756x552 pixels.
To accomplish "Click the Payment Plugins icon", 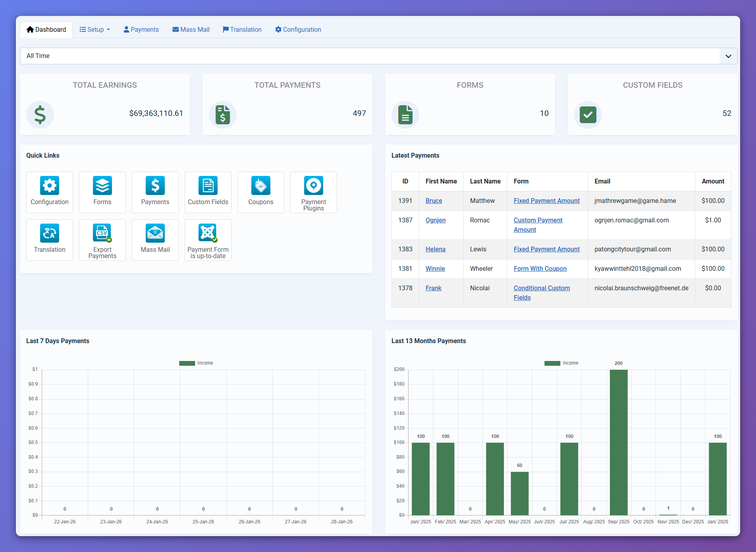I will (x=314, y=186).
